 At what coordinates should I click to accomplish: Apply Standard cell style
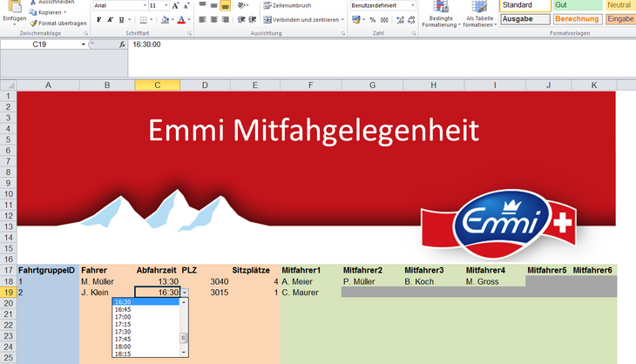pyautogui.click(x=525, y=5)
